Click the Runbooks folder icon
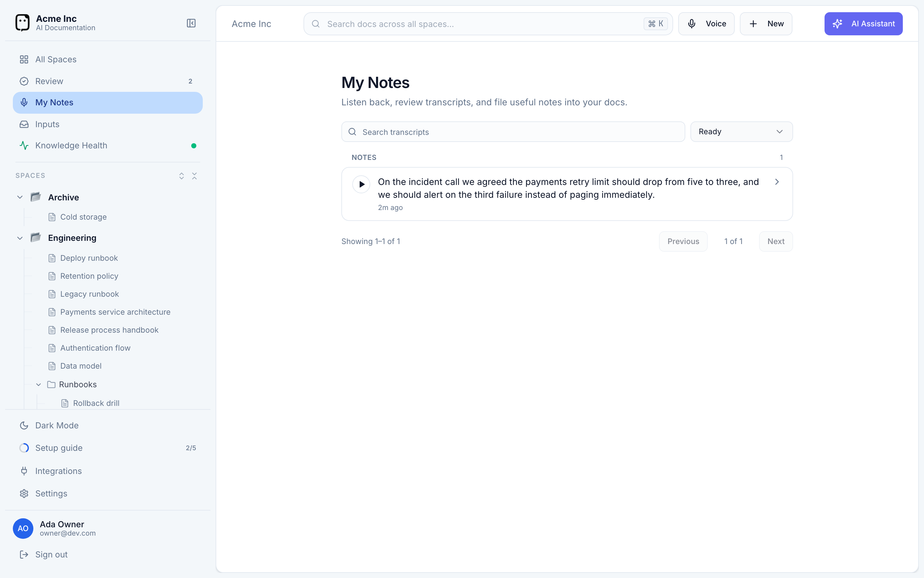 (x=51, y=385)
